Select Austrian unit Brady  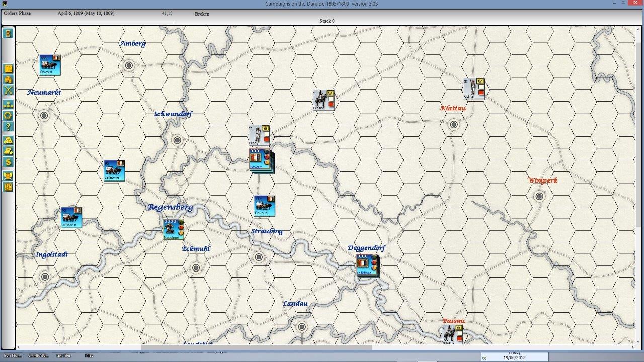pos(259,135)
